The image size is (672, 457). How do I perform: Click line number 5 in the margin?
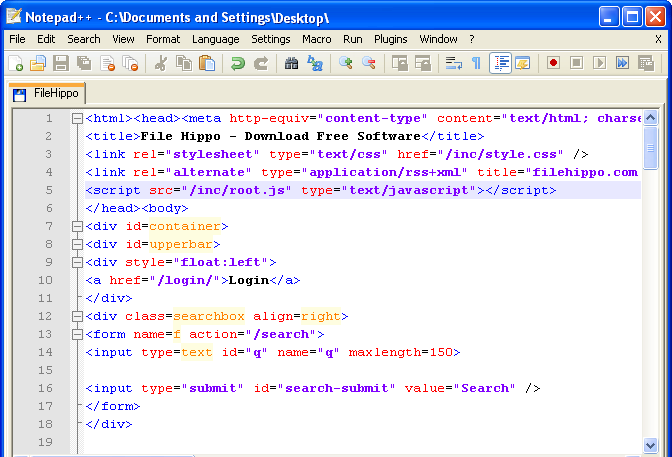pyautogui.click(x=49, y=190)
